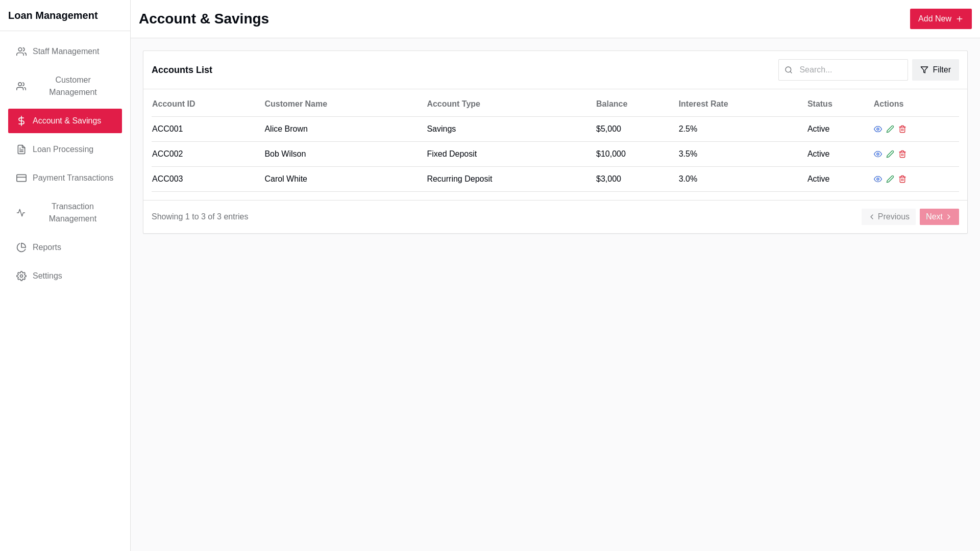This screenshot has width=980, height=551.
Task: Go to Next page of accounts
Action: tap(939, 217)
